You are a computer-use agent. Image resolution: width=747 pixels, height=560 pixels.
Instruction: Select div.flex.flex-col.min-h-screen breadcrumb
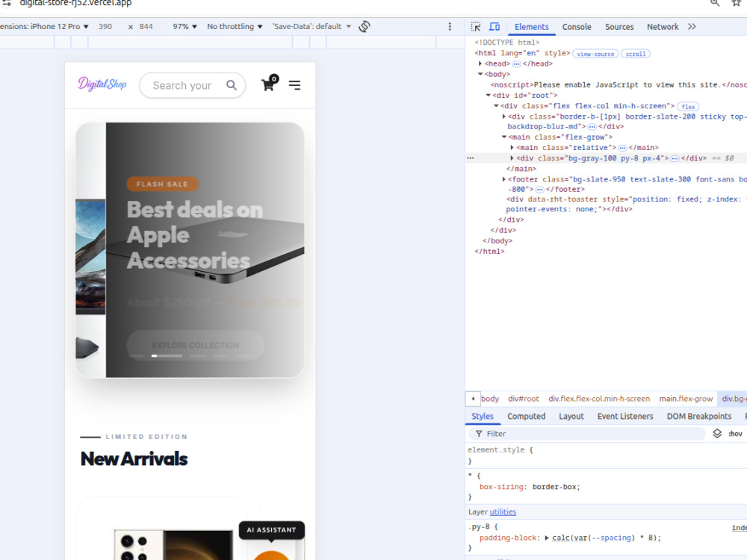(599, 399)
